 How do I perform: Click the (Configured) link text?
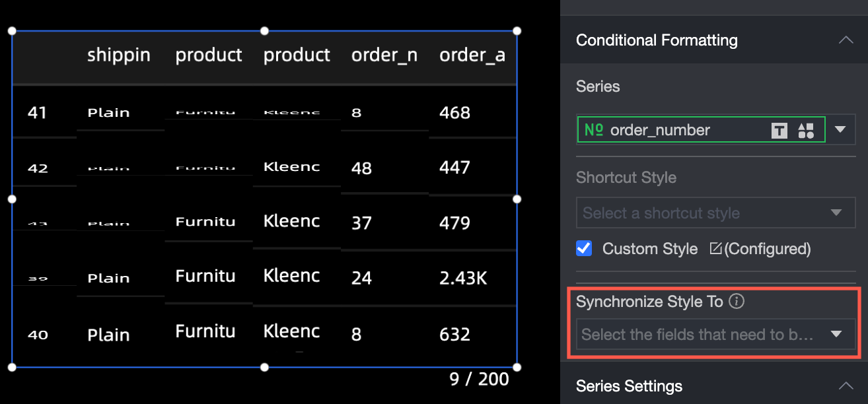coord(768,249)
